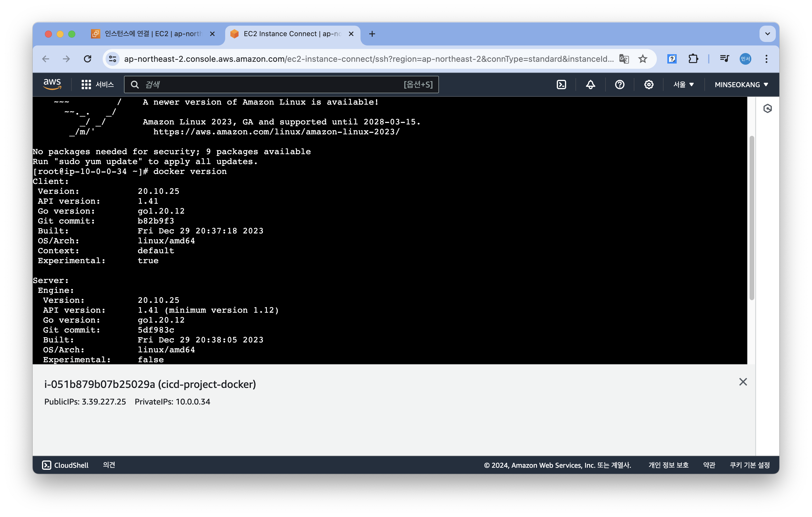Viewport: 812px width, 517px height.
Task: Click the hexagon icon in right side panel
Action: [x=767, y=108]
